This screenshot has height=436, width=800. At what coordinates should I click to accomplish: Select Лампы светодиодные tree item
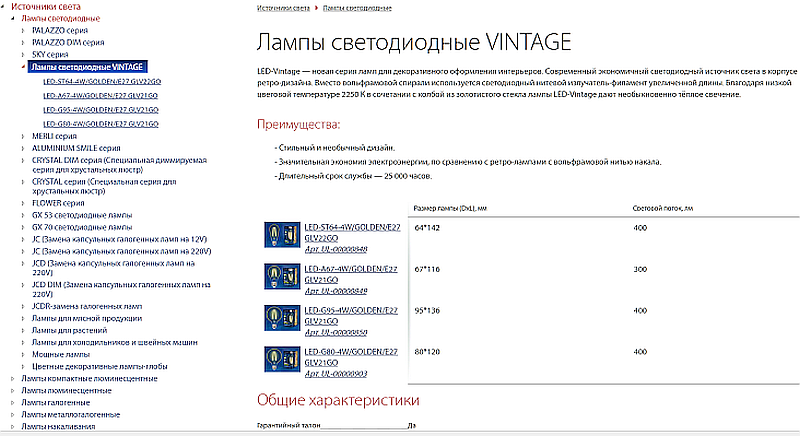(x=61, y=18)
